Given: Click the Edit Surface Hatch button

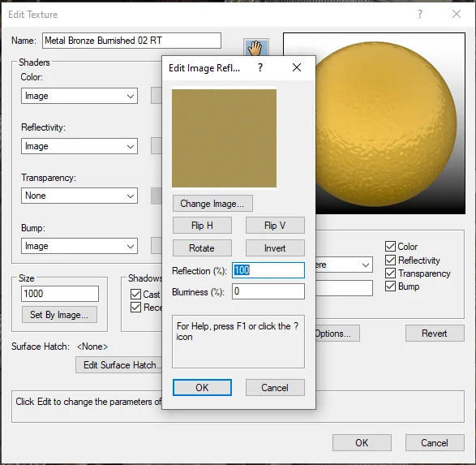Looking at the screenshot, I should click(119, 365).
